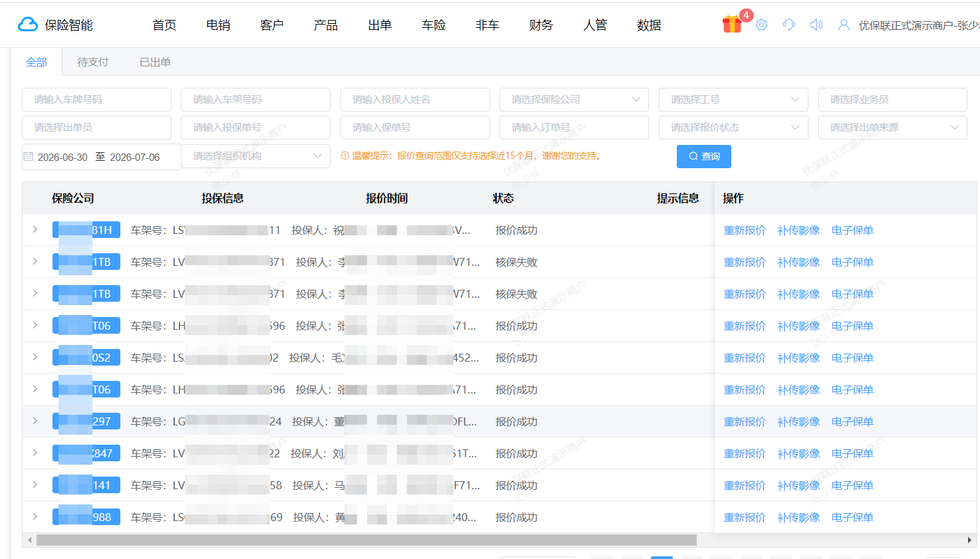The height and width of the screenshot is (559, 980).
Task: Open the 请选择业务员 selector
Action: (x=893, y=100)
